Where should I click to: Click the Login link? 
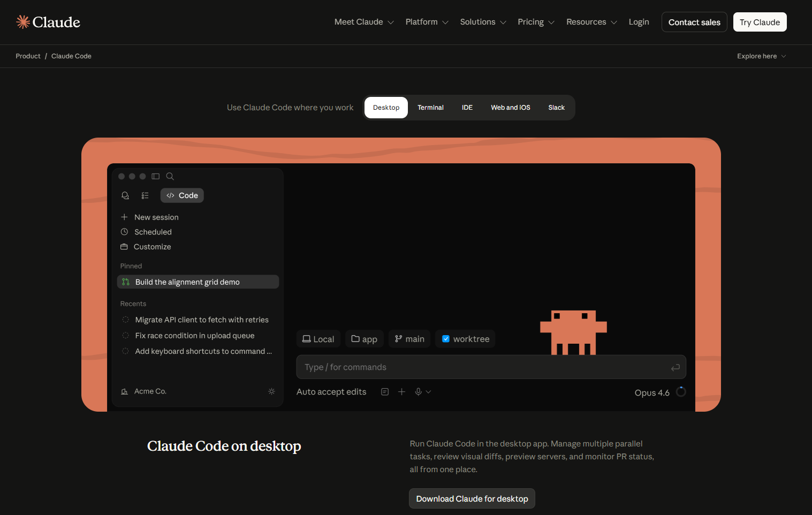click(x=639, y=22)
